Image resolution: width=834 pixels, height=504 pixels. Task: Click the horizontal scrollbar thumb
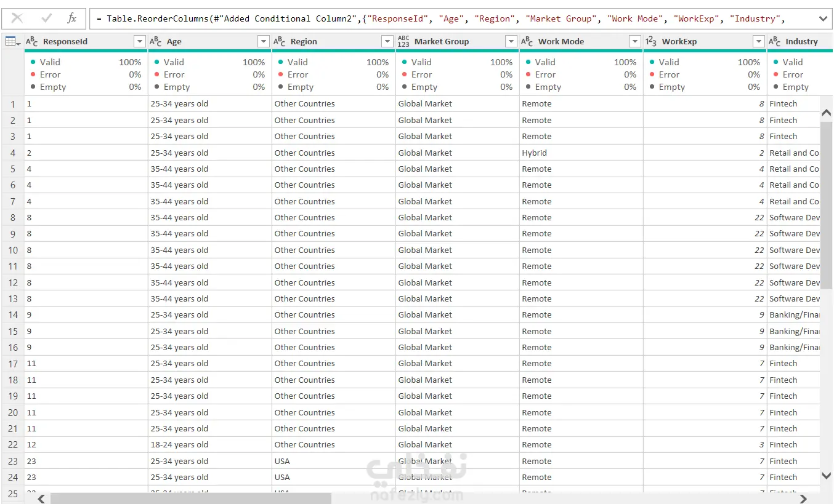(x=191, y=498)
